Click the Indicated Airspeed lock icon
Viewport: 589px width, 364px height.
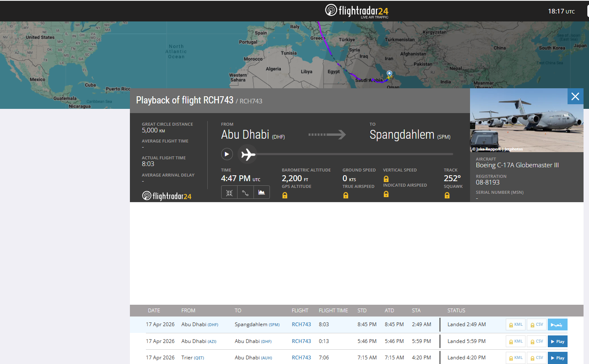(386, 194)
